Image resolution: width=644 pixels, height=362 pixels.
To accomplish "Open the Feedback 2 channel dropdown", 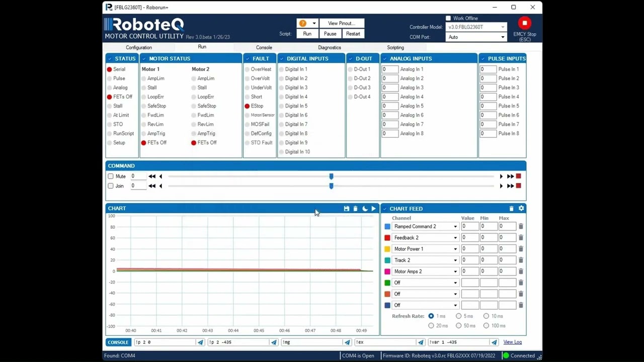I will [x=455, y=238].
